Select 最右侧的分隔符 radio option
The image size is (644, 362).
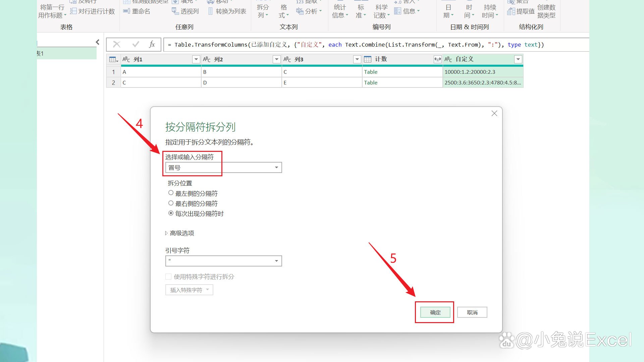(171, 203)
